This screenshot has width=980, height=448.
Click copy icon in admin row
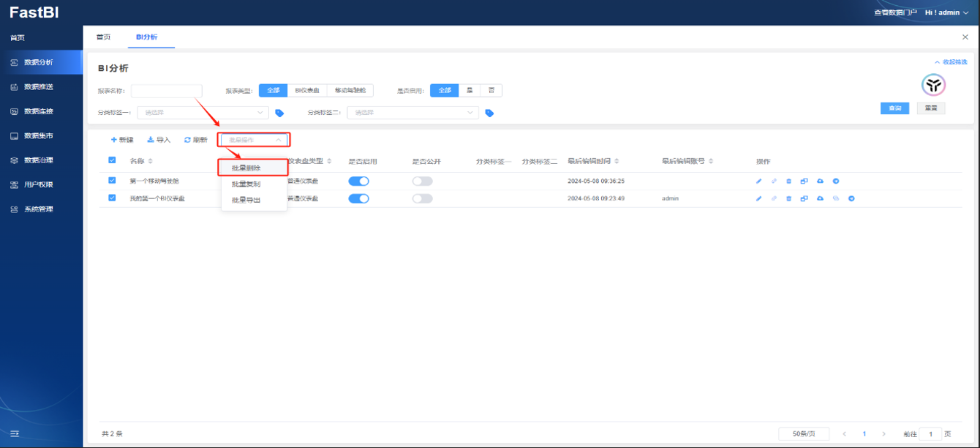click(x=804, y=198)
